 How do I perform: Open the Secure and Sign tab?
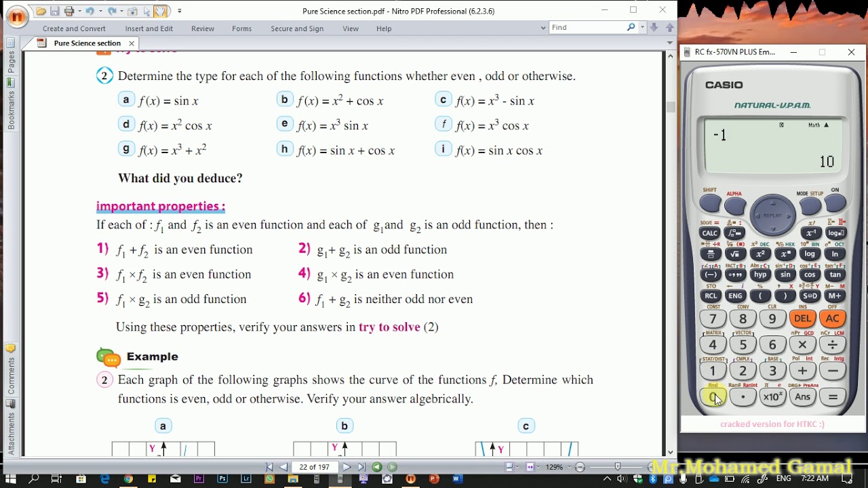coord(297,28)
